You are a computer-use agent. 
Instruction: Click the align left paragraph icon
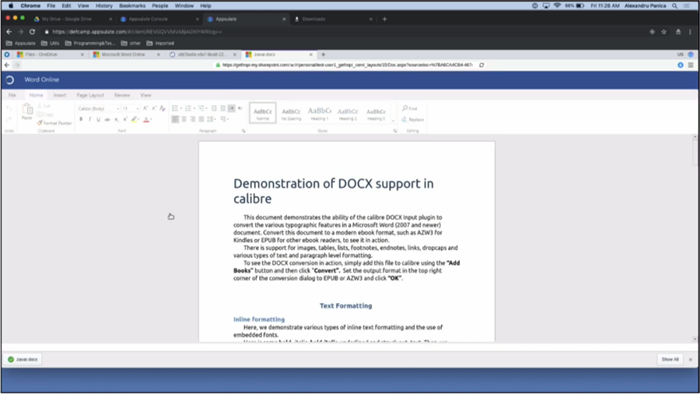coord(175,119)
